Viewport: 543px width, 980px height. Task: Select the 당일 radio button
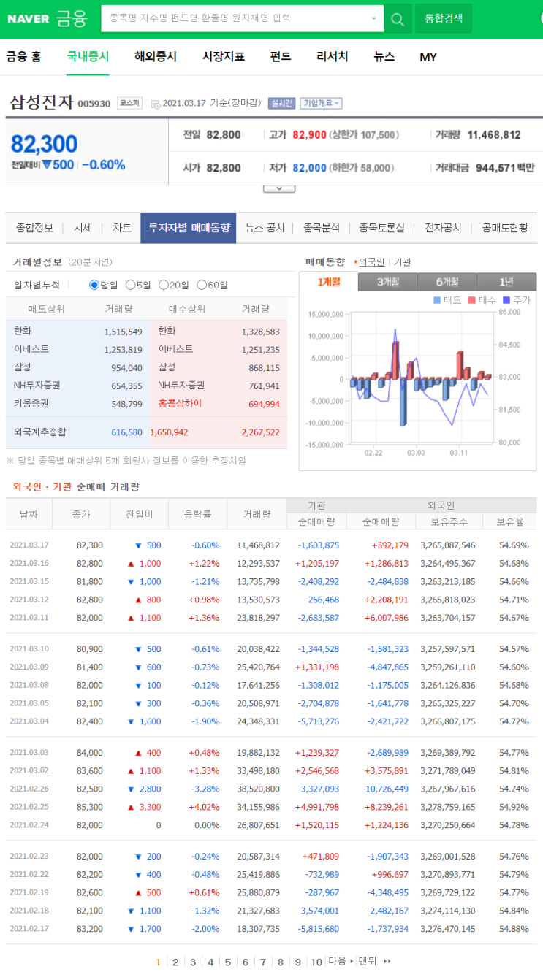click(94, 285)
